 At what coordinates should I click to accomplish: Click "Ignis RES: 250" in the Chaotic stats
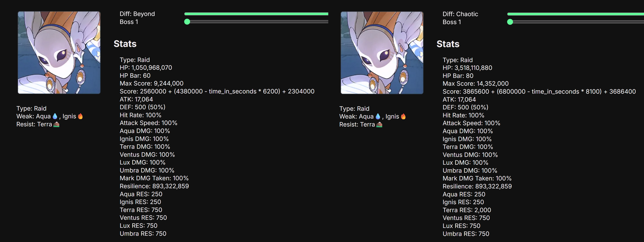click(x=463, y=202)
